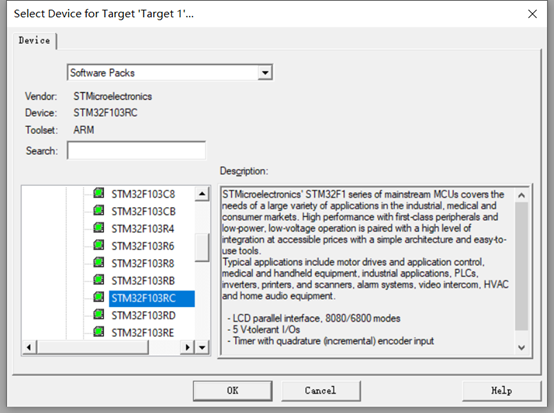Pick STM32F103RB from the list
Image resolution: width=554 pixels, height=413 pixels.
(143, 281)
